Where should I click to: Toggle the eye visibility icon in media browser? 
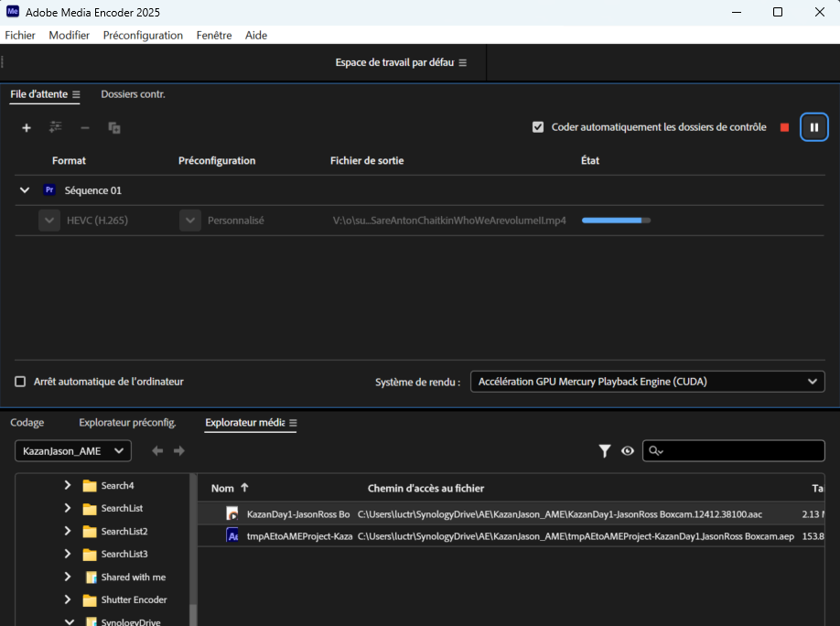pyautogui.click(x=628, y=451)
